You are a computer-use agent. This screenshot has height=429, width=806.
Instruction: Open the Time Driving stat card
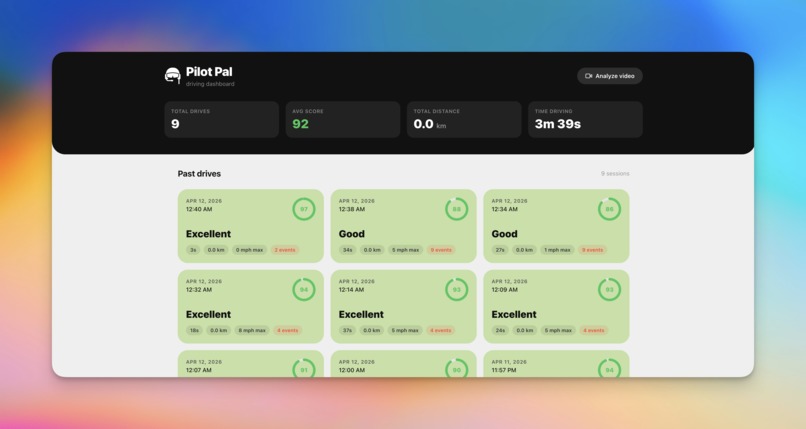click(585, 119)
